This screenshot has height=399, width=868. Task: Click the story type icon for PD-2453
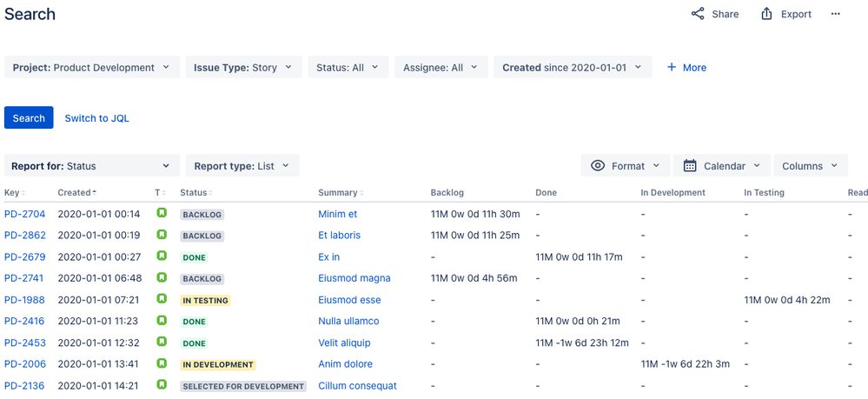[162, 342]
